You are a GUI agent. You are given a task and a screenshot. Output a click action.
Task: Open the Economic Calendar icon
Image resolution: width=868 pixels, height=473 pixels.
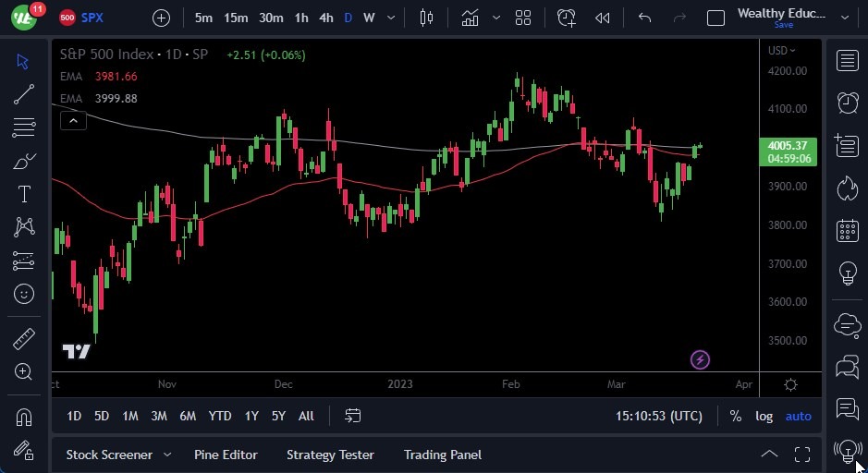[847, 231]
